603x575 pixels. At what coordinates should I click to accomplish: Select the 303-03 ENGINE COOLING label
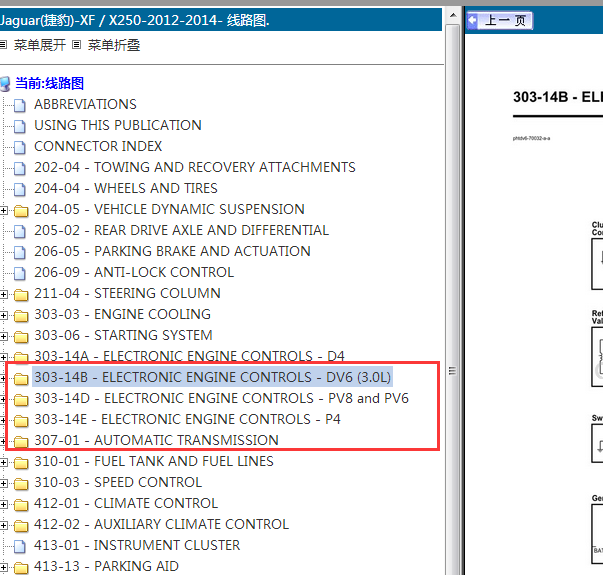(x=122, y=314)
